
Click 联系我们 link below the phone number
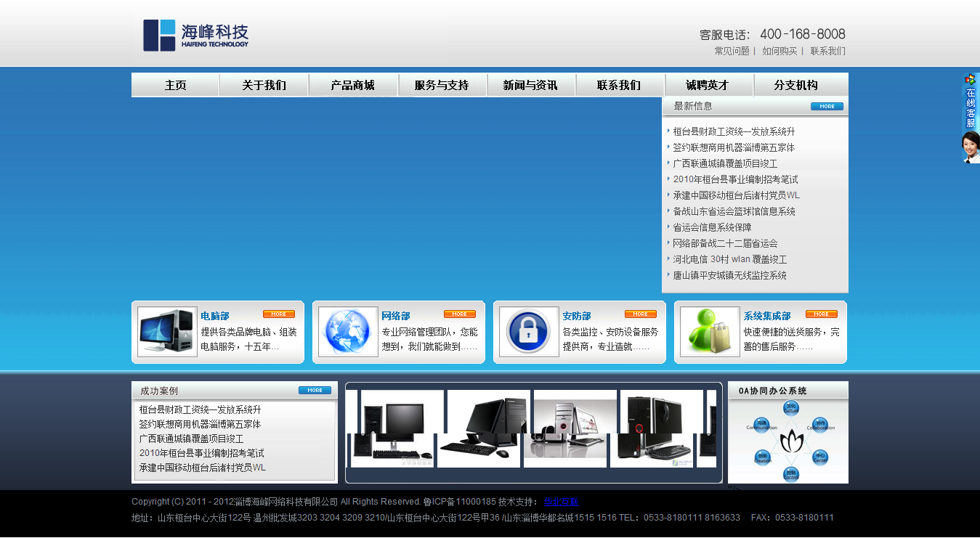tap(828, 52)
